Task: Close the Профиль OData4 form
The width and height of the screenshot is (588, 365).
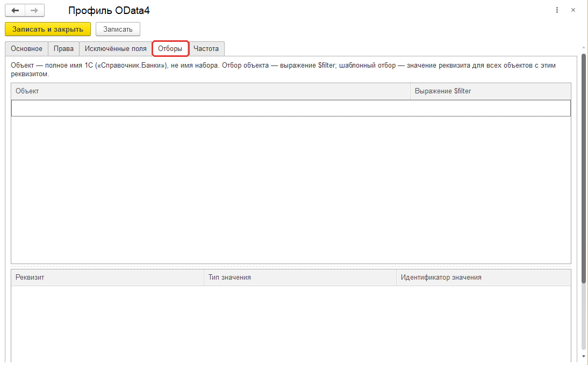Action: [573, 10]
